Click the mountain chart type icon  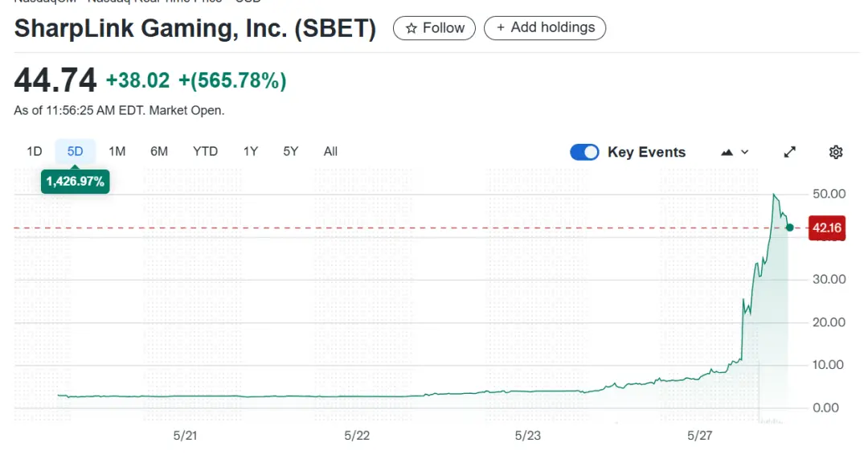(727, 152)
